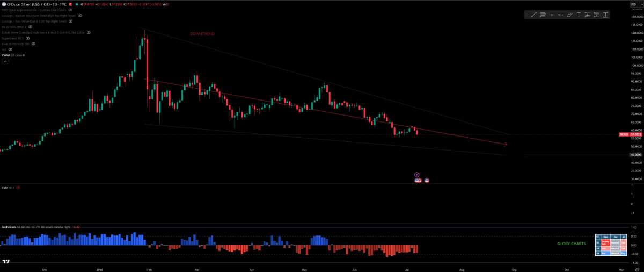Select the trend line drawing tool

tap(534, 15)
